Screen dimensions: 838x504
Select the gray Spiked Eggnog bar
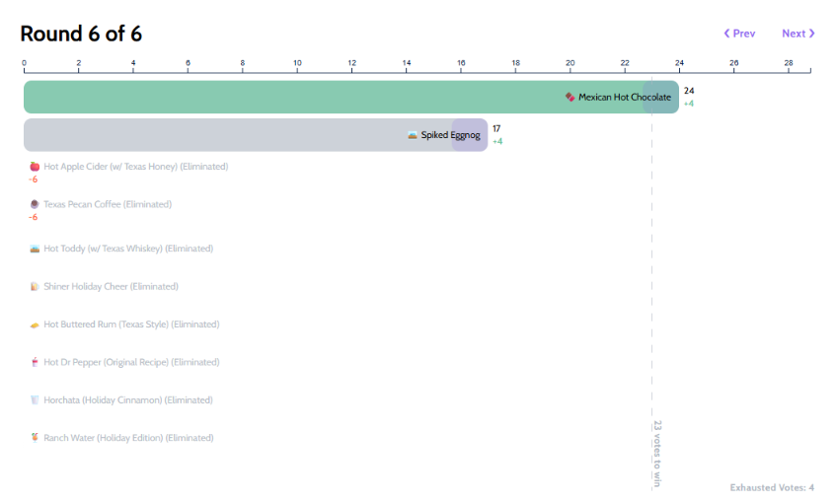[256, 135]
